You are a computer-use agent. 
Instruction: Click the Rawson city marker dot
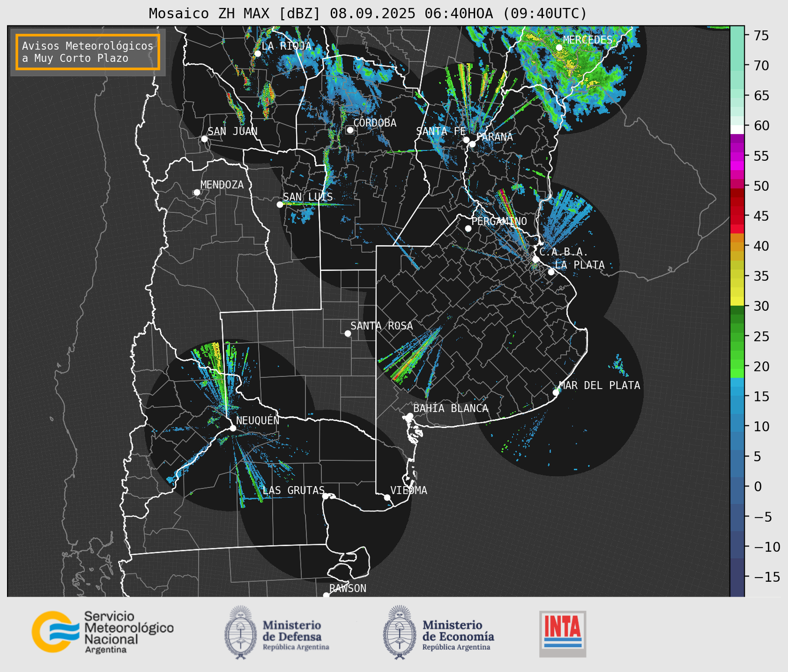326,595
